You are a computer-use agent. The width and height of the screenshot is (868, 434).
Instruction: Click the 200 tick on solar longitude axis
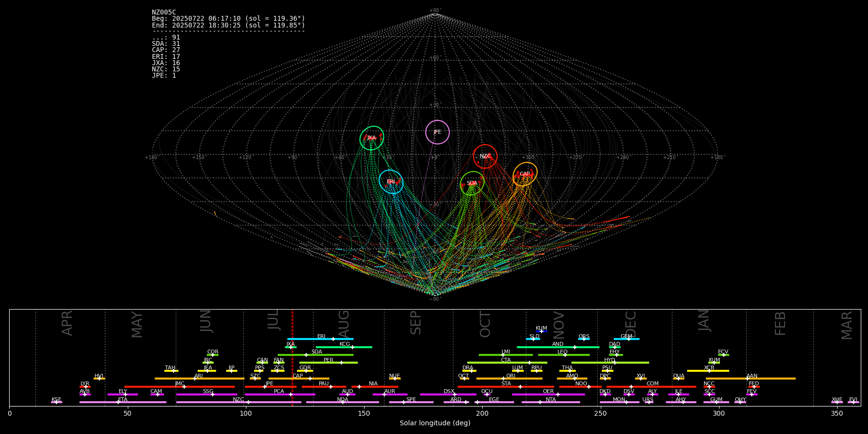pos(482,414)
